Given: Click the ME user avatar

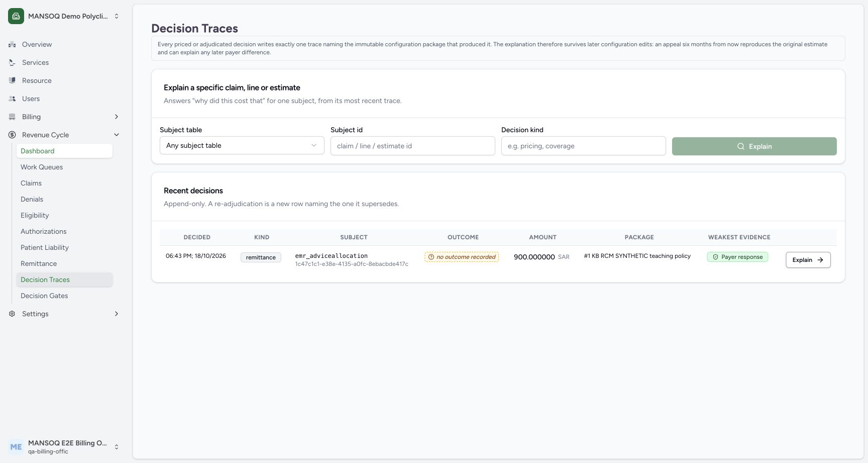Looking at the screenshot, I should 16,447.
